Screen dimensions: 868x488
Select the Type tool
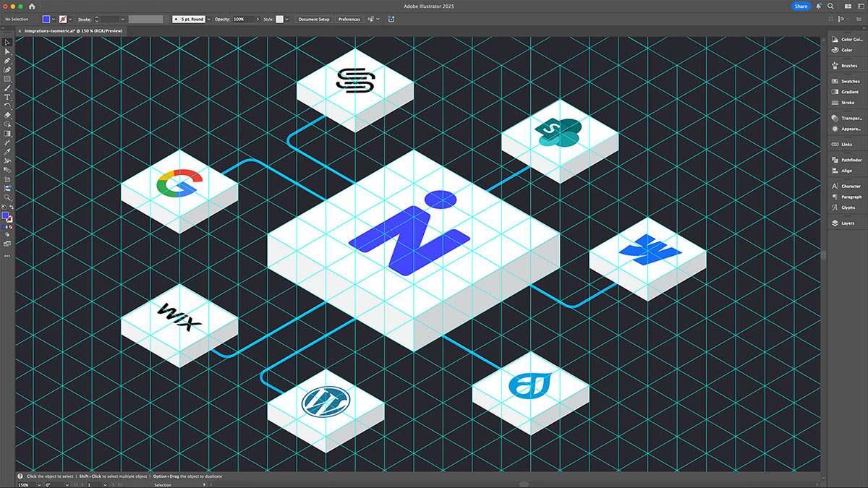7,97
